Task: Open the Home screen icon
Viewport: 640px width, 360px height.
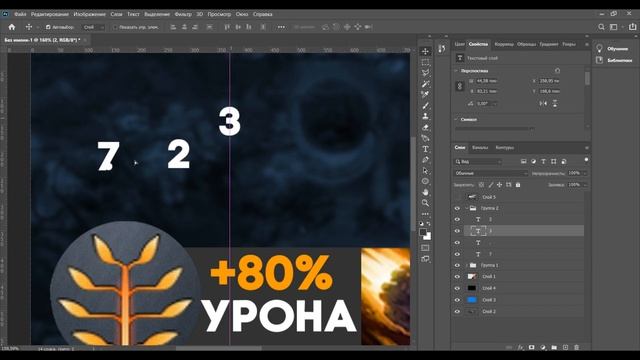Action: (x=12, y=27)
